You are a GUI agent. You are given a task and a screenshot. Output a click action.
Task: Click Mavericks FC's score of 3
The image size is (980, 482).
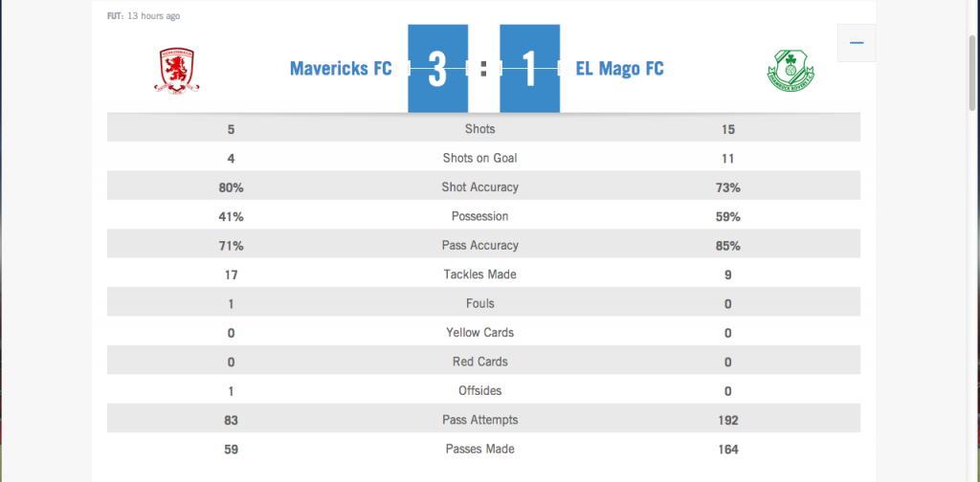click(437, 69)
